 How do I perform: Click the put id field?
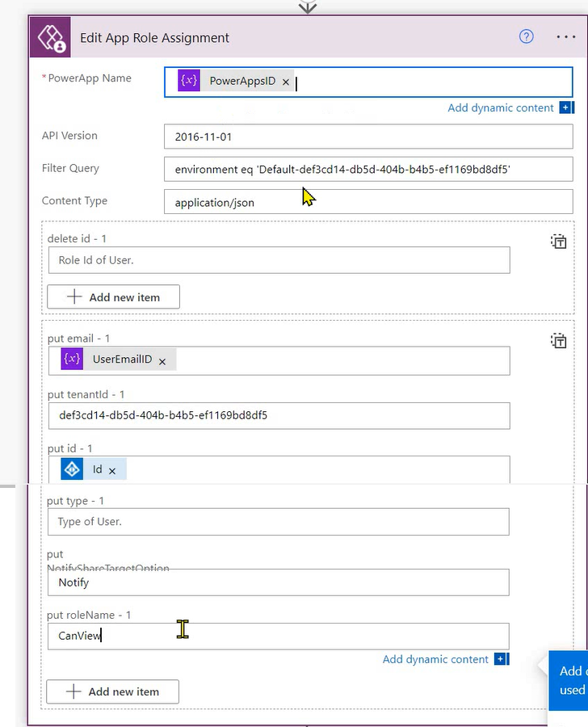pos(279,469)
